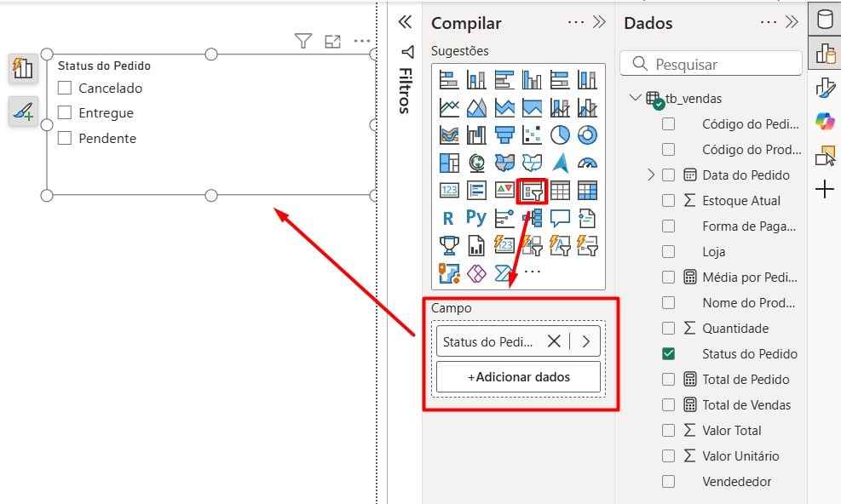Image resolution: width=841 pixels, height=504 pixels.
Task: Select the gauge visualization
Action: point(587,163)
